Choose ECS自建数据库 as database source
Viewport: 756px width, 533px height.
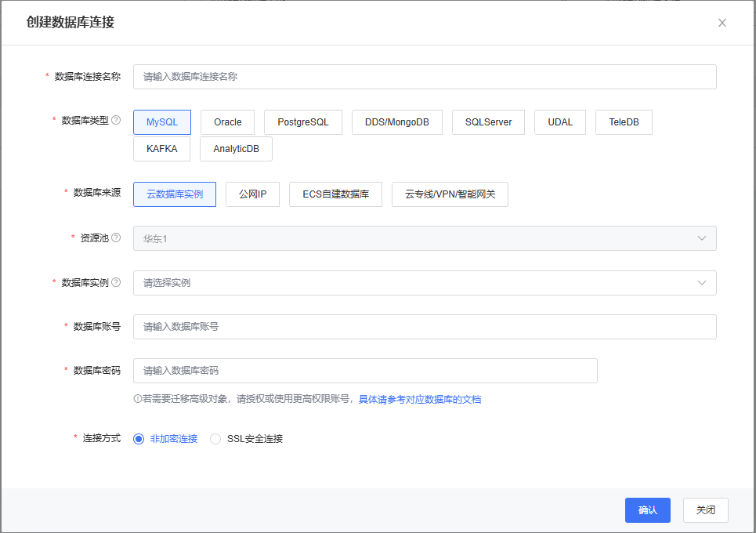coord(335,194)
